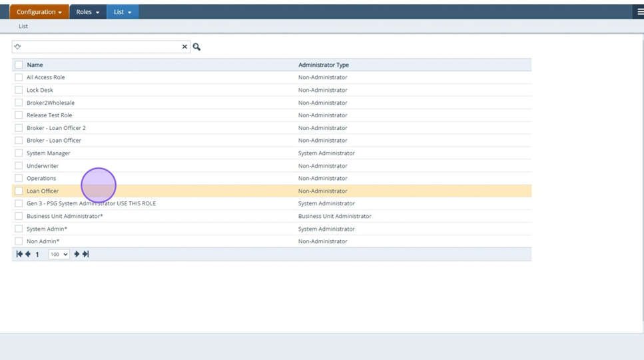Expand the Roles dropdown menu

(x=88, y=12)
